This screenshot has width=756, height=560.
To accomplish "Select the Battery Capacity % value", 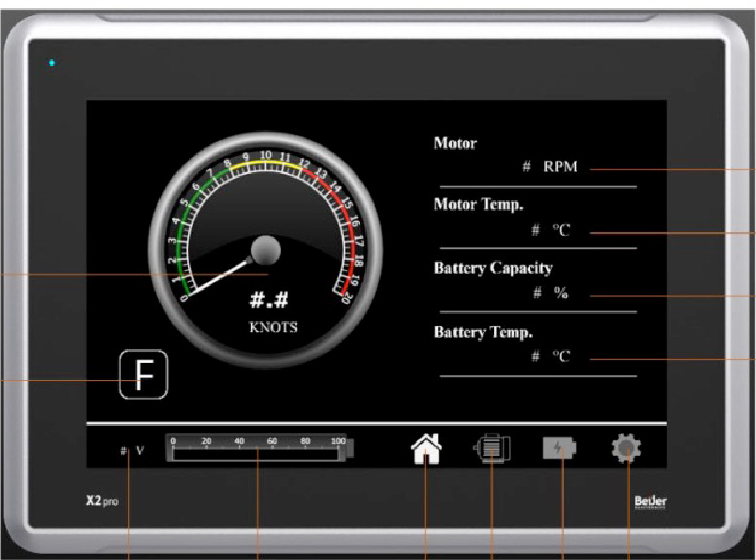I will 550,293.
